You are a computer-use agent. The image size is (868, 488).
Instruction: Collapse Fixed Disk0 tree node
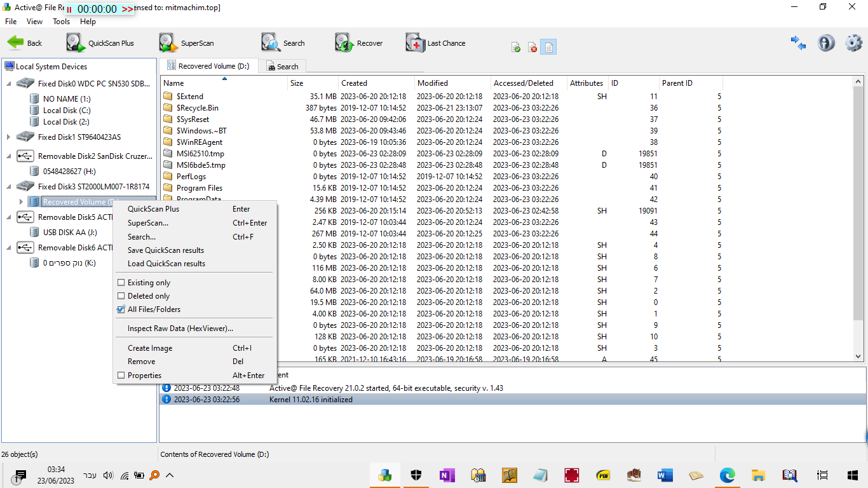(8, 84)
